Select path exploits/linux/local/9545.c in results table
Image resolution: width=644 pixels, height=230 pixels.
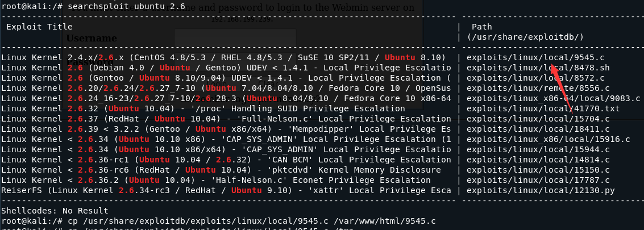pyautogui.click(x=535, y=57)
